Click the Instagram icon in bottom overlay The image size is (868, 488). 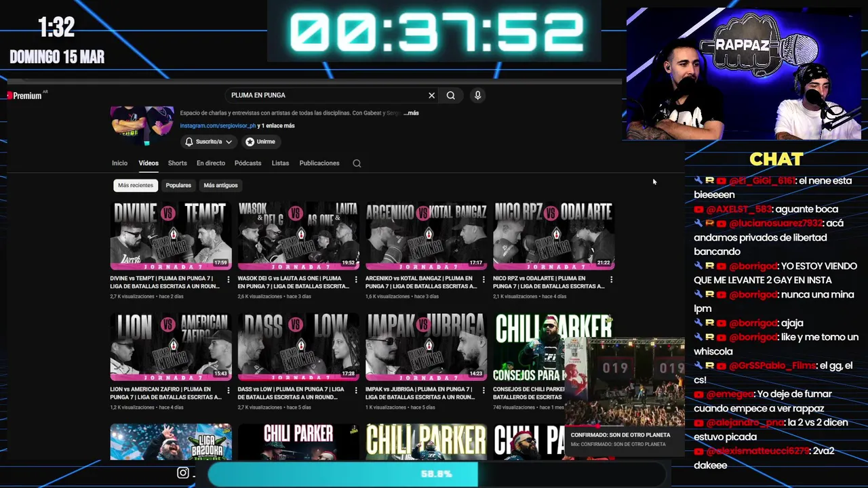[x=183, y=473]
